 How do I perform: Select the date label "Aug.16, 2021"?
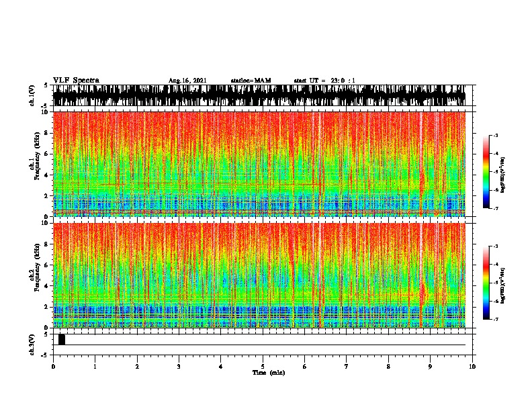(187, 81)
